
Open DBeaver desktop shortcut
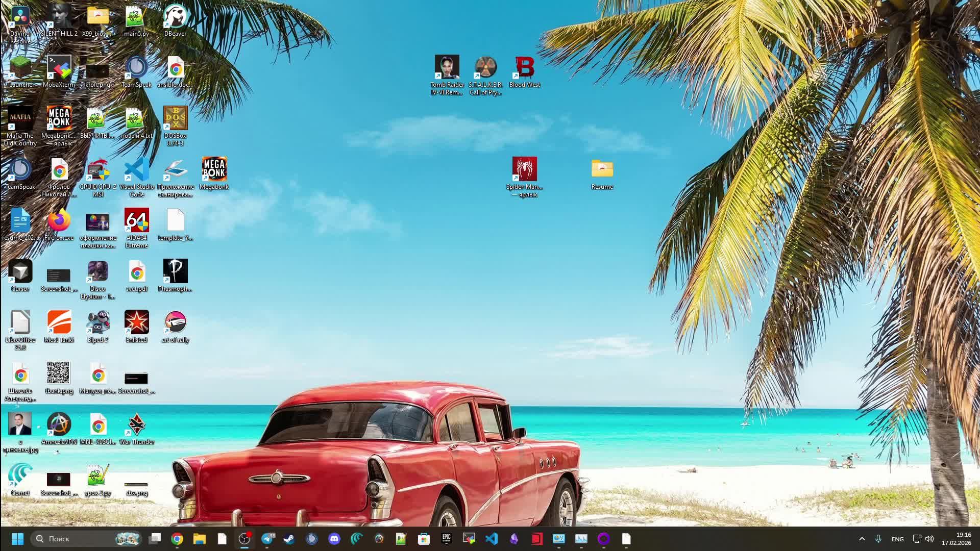[x=175, y=18]
